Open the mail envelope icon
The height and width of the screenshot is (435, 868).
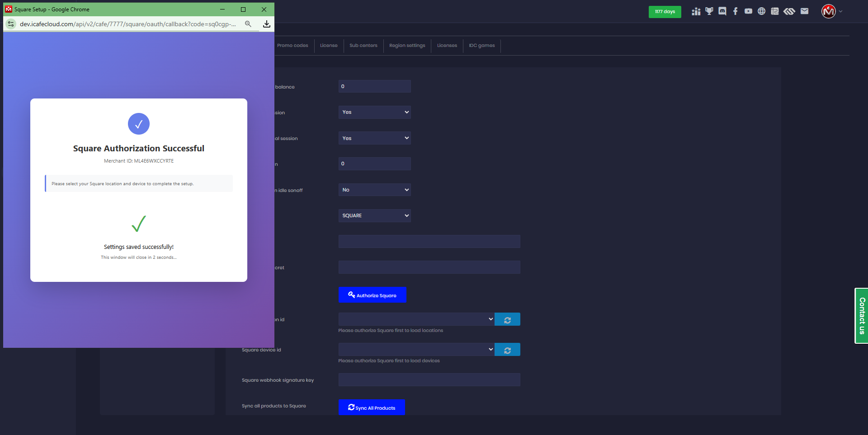click(804, 11)
